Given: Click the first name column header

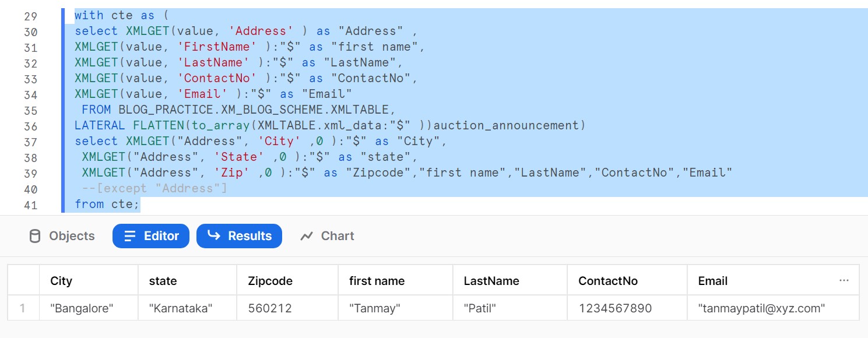Looking at the screenshot, I should click(377, 281).
